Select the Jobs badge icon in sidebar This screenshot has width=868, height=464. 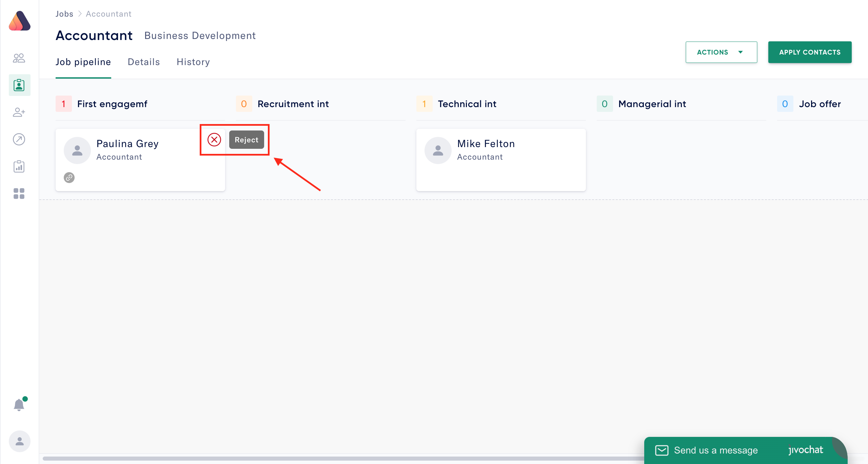coord(19,85)
